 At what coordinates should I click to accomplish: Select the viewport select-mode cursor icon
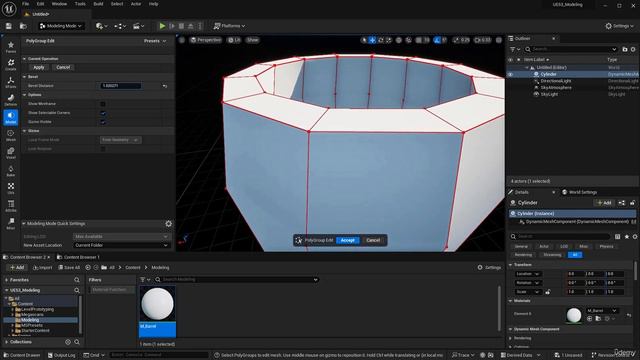(364, 40)
